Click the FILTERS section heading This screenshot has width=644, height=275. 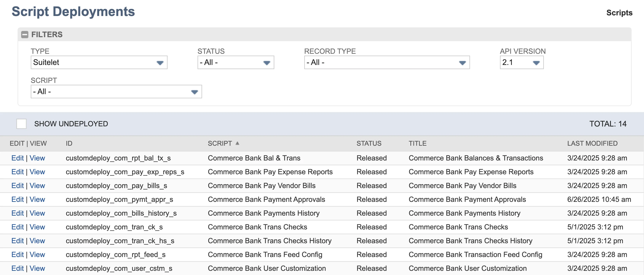[47, 34]
